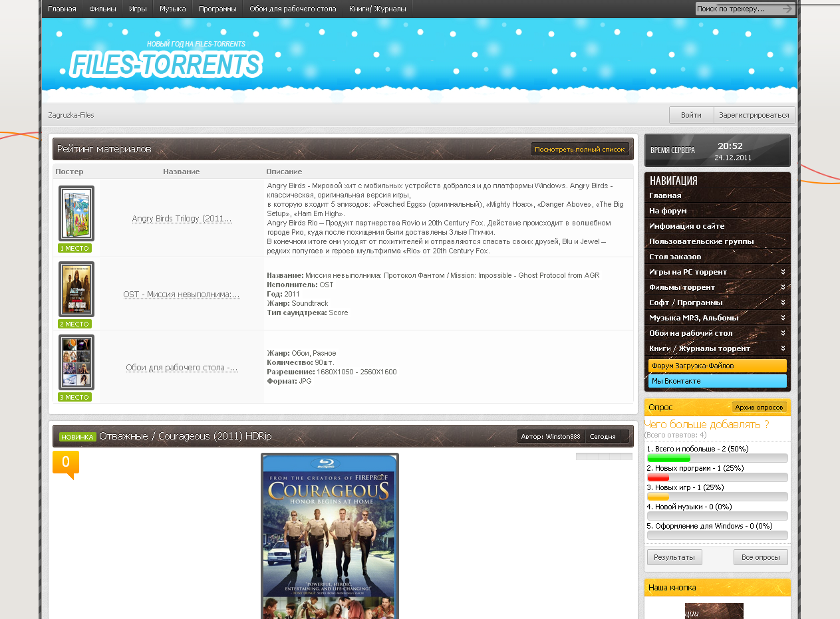The height and width of the screenshot is (619, 840).
Task: Click the search arrow icon in tracker search
Action: pyautogui.click(x=787, y=9)
